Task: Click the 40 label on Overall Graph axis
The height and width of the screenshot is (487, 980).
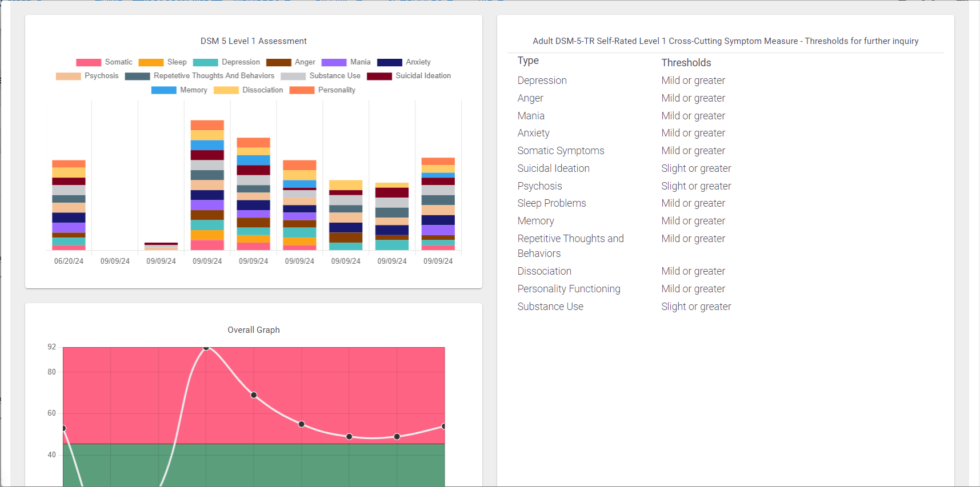Action: click(52, 455)
